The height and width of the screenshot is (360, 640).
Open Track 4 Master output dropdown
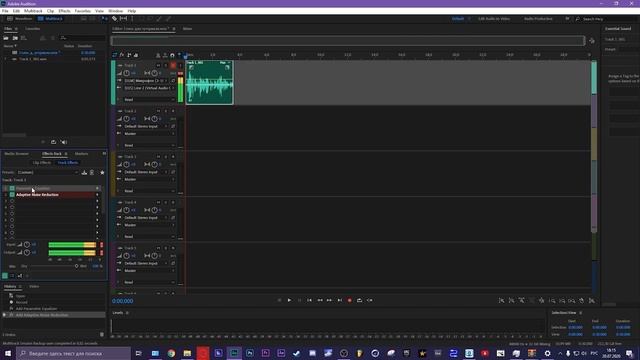point(149,225)
